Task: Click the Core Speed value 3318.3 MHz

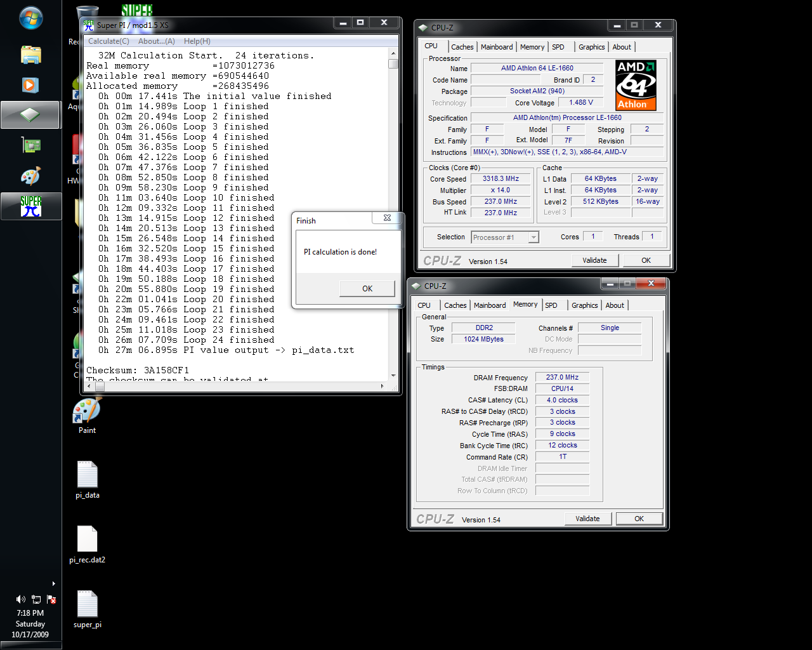Action: [501, 179]
